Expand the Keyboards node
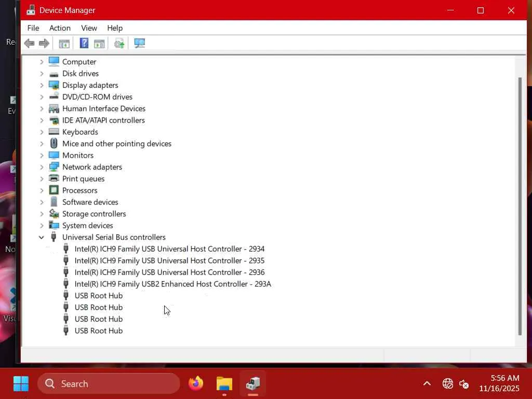Image resolution: width=532 pixels, height=399 pixels. 42,132
